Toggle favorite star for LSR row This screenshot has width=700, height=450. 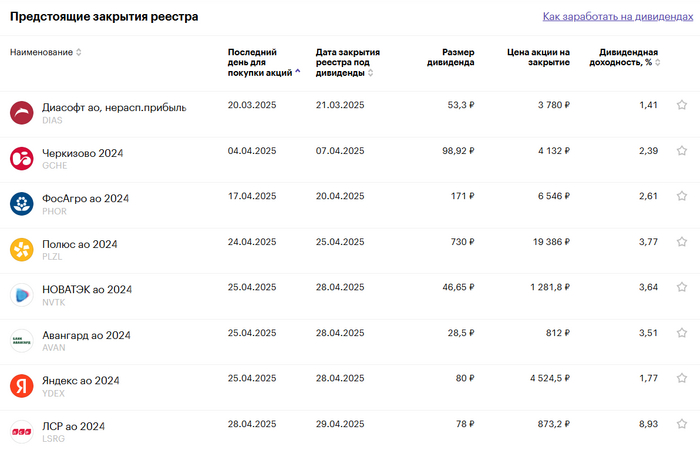[682, 425]
